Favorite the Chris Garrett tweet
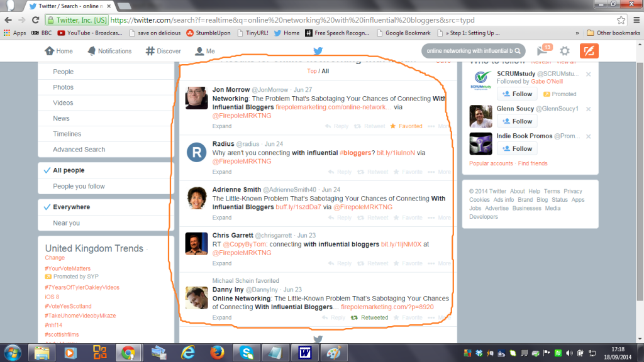The image size is (644, 362). (408, 263)
